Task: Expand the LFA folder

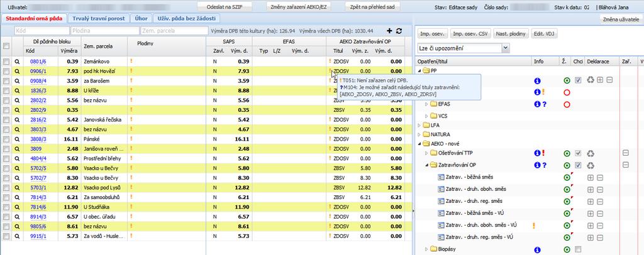Action: [x=419, y=124]
